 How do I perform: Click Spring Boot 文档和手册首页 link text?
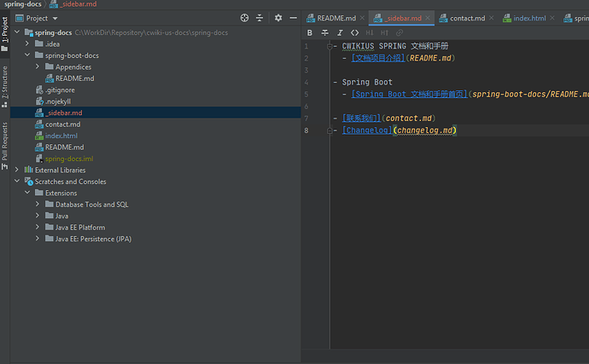[x=410, y=94]
